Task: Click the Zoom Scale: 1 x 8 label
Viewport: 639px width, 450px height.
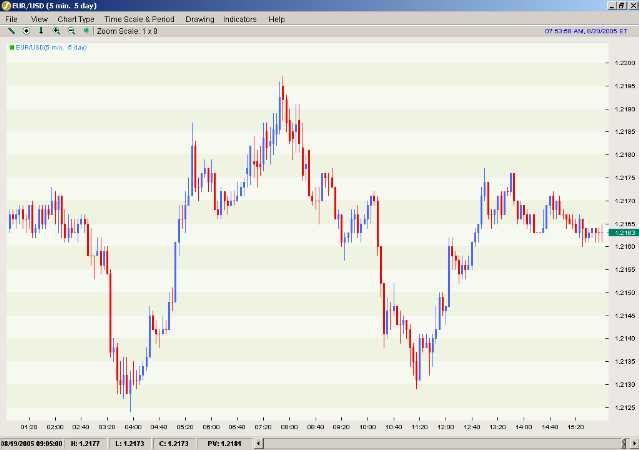Action: pyautogui.click(x=128, y=31)
